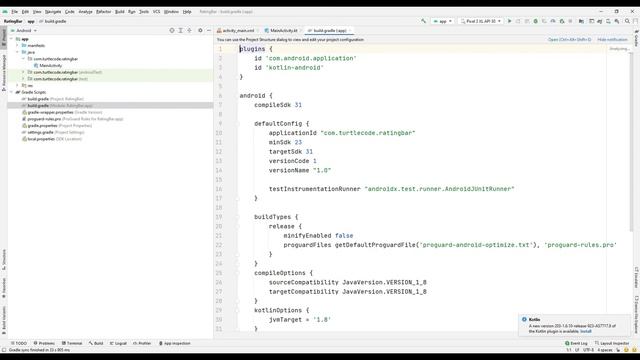Open the Search Everywhere magnifier icon
This screenshot has width=640, height=360.
click(627, 21)
